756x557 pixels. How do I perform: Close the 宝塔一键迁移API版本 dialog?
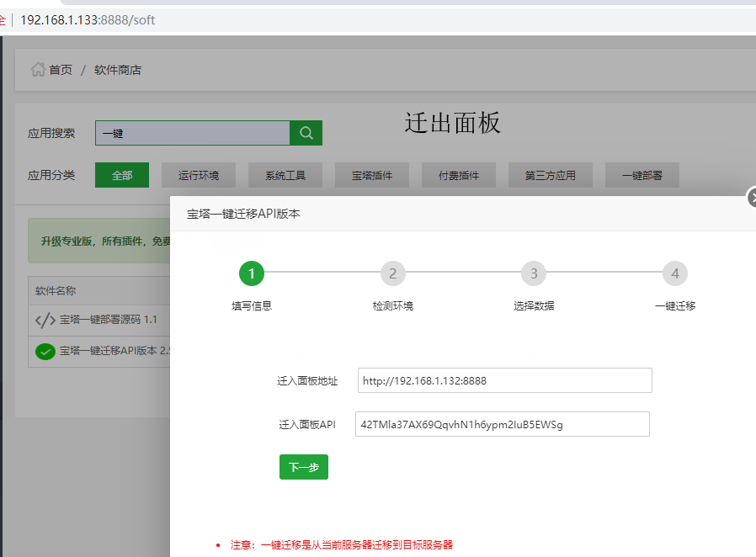tap(752, 198)
